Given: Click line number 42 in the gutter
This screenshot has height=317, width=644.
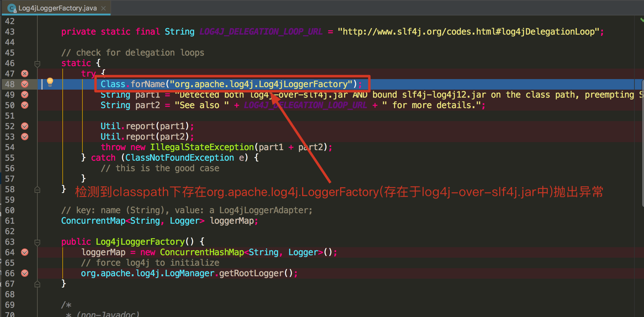Looking at the screenshot, I should [x=10, y=21].
